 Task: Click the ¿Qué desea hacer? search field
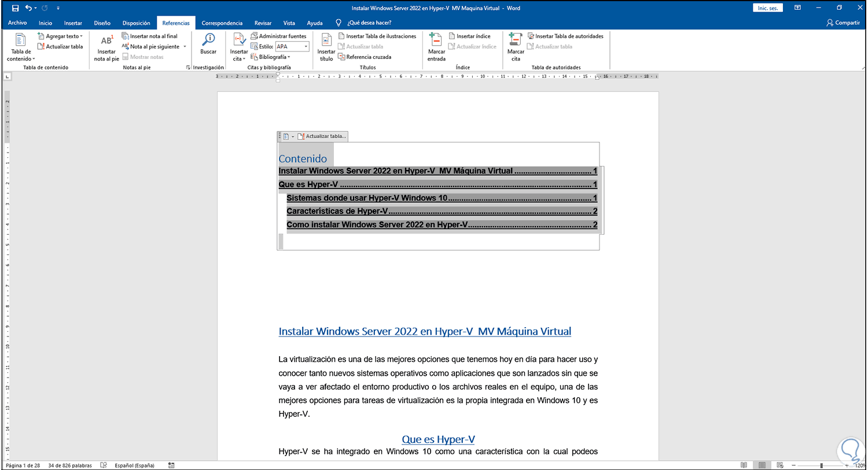point(369,23)
